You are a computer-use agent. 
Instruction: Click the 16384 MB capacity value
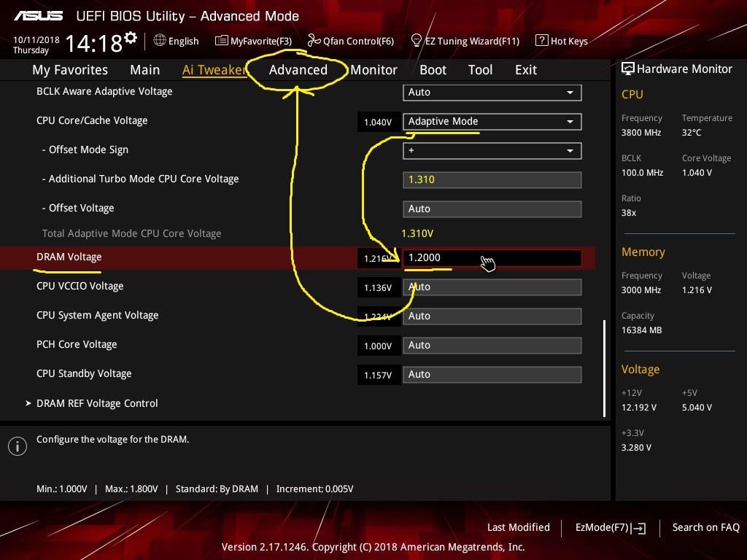642,330
